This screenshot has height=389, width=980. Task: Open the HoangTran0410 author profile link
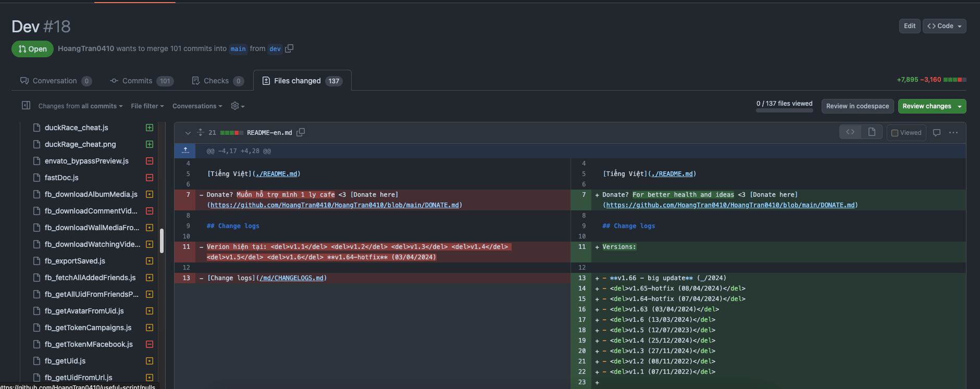tap(86, 48)
